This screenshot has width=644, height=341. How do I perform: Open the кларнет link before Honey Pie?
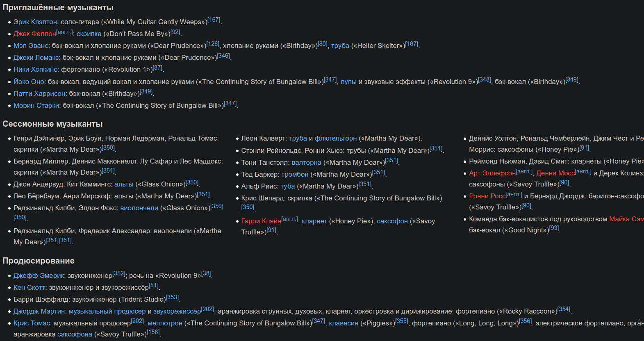(314, 221)
